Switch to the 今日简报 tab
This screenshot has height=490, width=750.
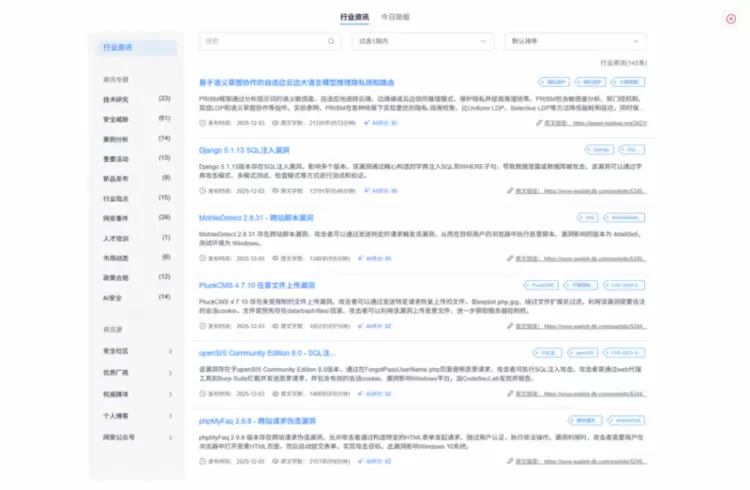point(395,17)
